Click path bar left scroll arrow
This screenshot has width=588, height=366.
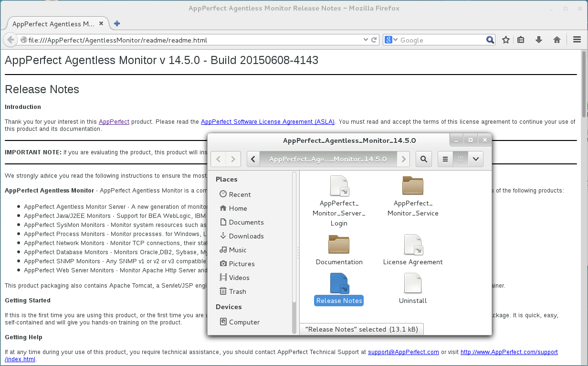[253, 159]
